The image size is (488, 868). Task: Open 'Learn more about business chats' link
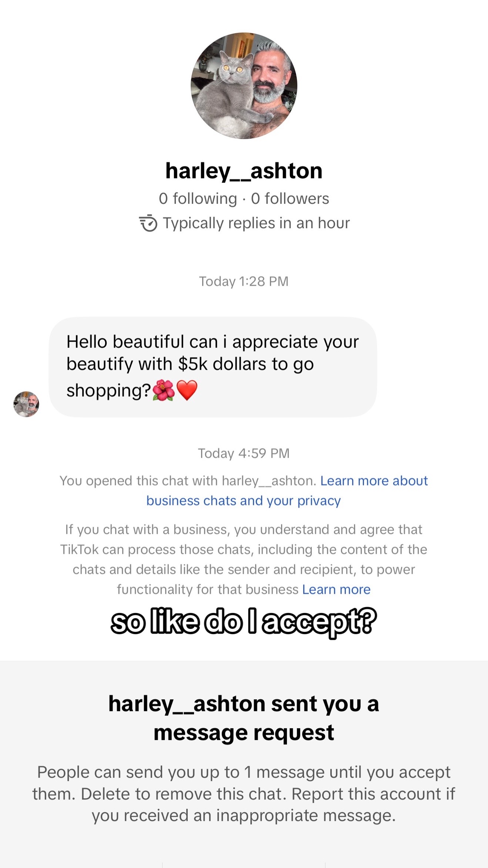tap(287, 491)
